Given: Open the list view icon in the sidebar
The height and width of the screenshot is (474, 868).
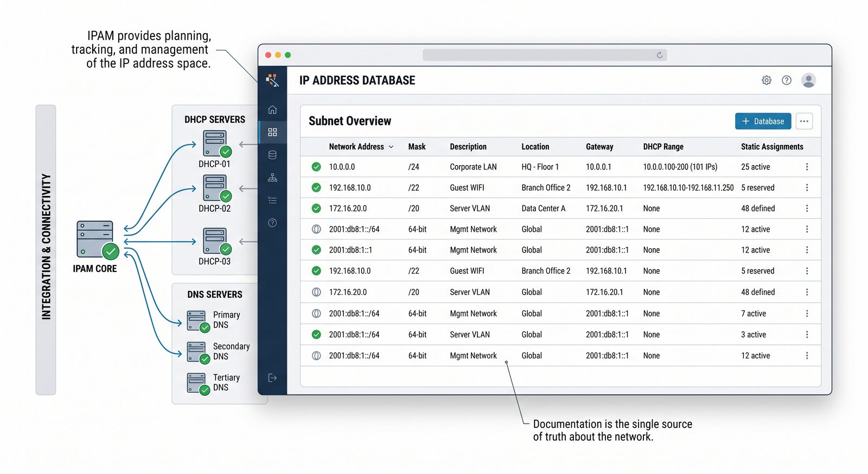Looking at the screenshot, I should [272, 200].
